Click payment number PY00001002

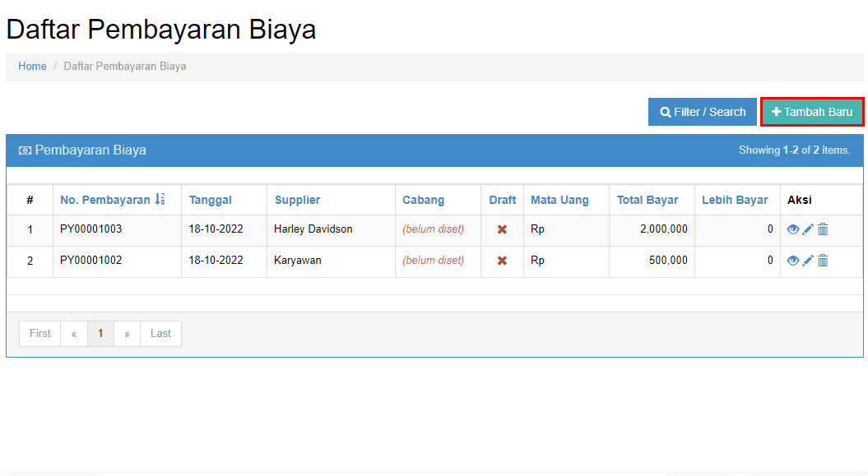91,260
